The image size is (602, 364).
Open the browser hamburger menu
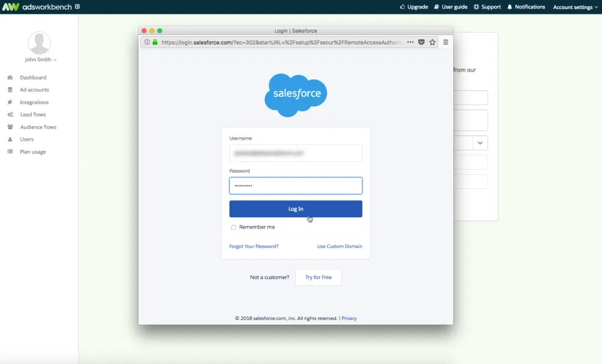point(445,42)
